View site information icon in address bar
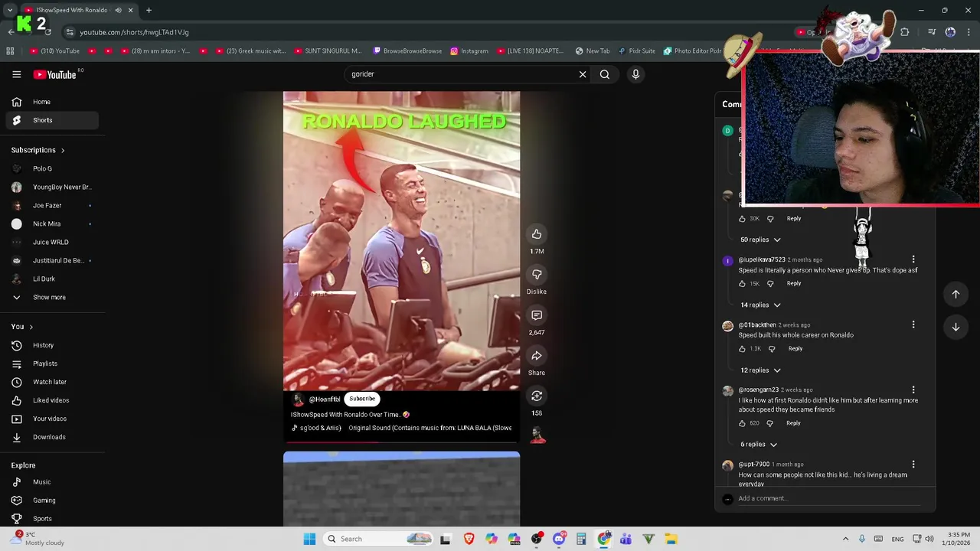Image resolution: width=980 pixels, height=551 pixels. point(70,32)
